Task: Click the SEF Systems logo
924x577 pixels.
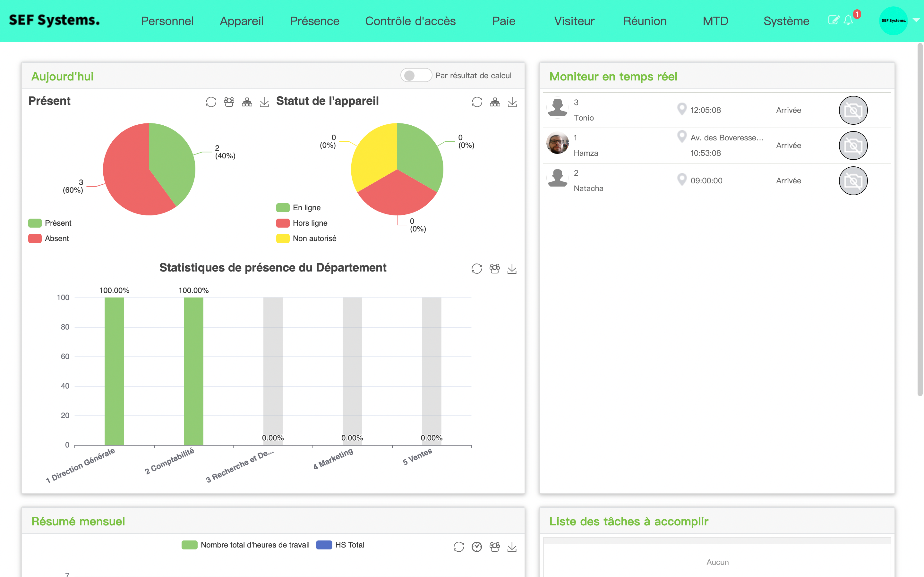Action: [54, 20]
